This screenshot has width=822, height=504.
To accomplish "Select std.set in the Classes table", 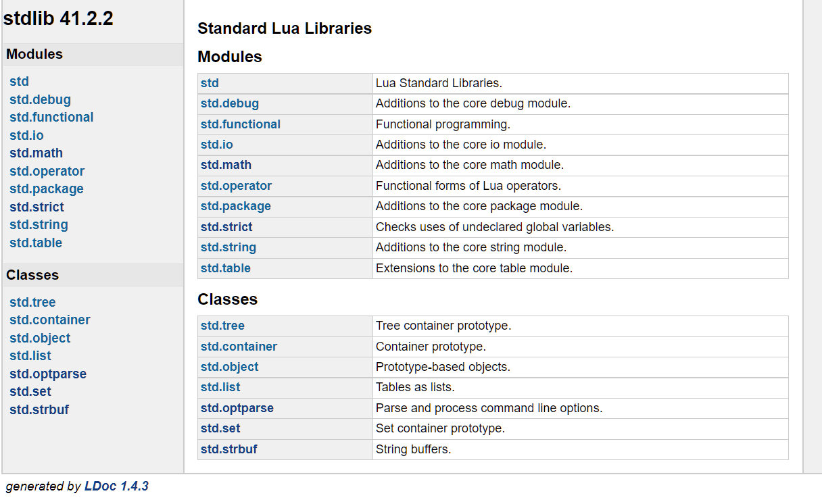I will point(220,428).
